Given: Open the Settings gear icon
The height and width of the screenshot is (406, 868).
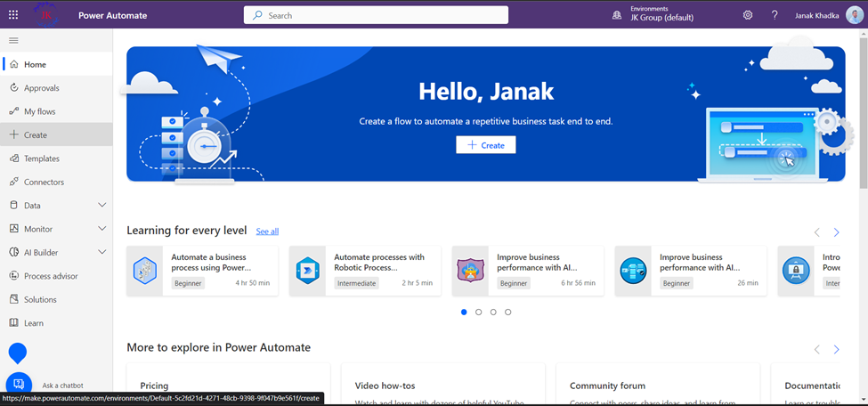Looking at the screenshot, I should (748, 15).
